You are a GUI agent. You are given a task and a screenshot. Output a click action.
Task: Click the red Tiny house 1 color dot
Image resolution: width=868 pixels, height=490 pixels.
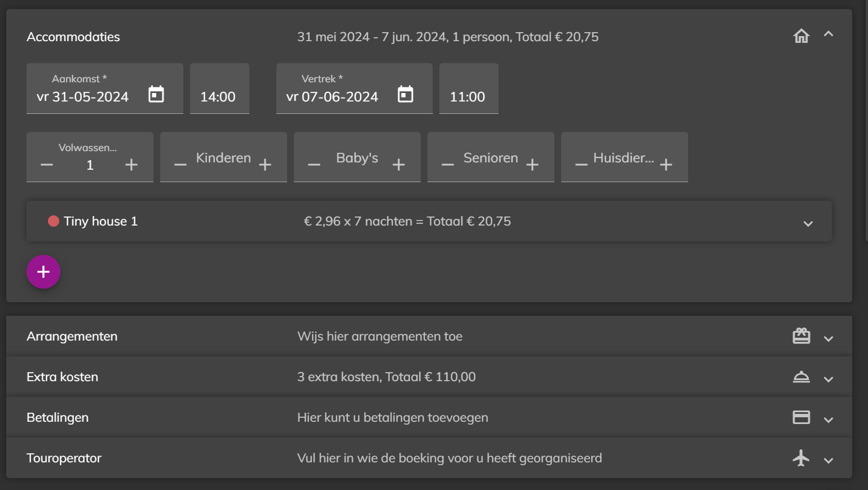[x=54, y=221]
